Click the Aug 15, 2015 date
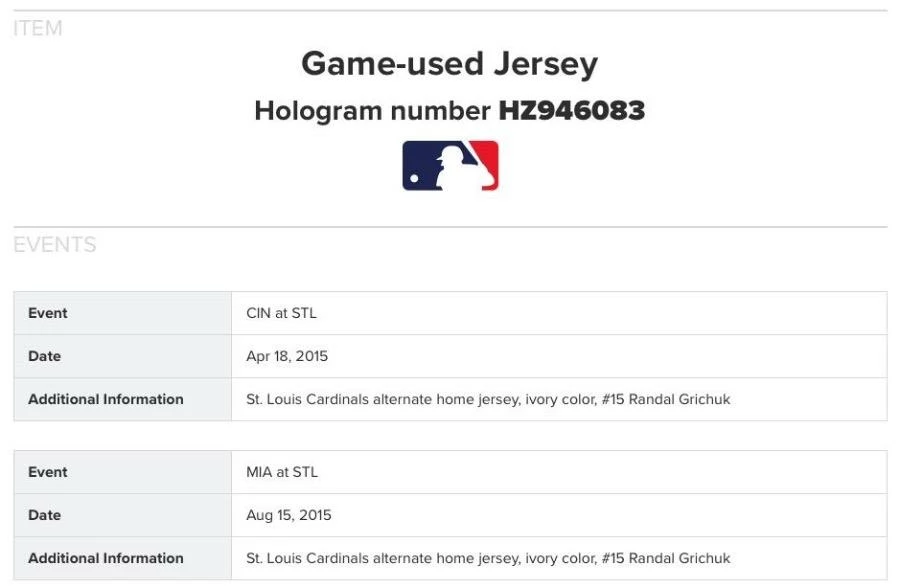The height and width of the screenshot is (588, 900). click(x=289, y=515)
